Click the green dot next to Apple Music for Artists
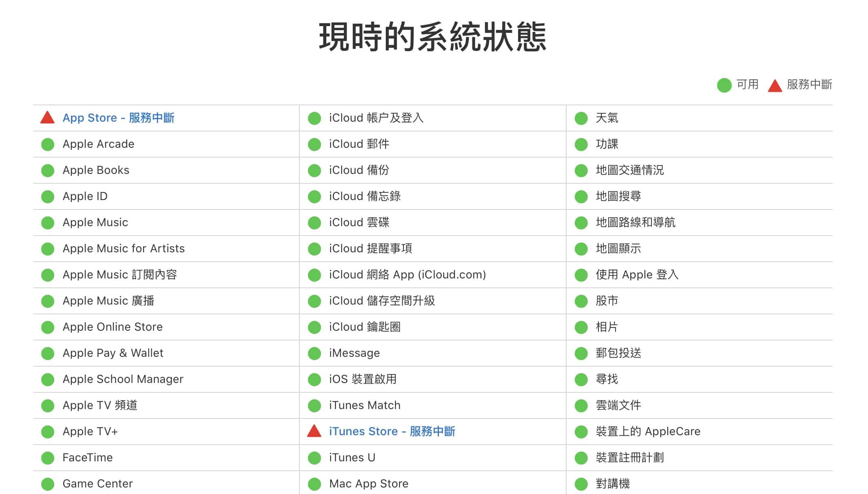The height and width of the screenshot is (494, 868). pyautogui.click(x=48, y=249)
